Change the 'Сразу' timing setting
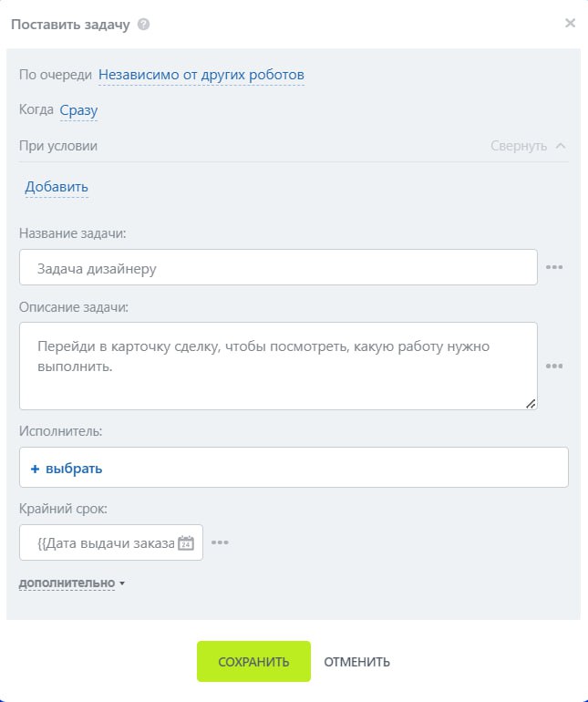588x702 pixels. 78,111
